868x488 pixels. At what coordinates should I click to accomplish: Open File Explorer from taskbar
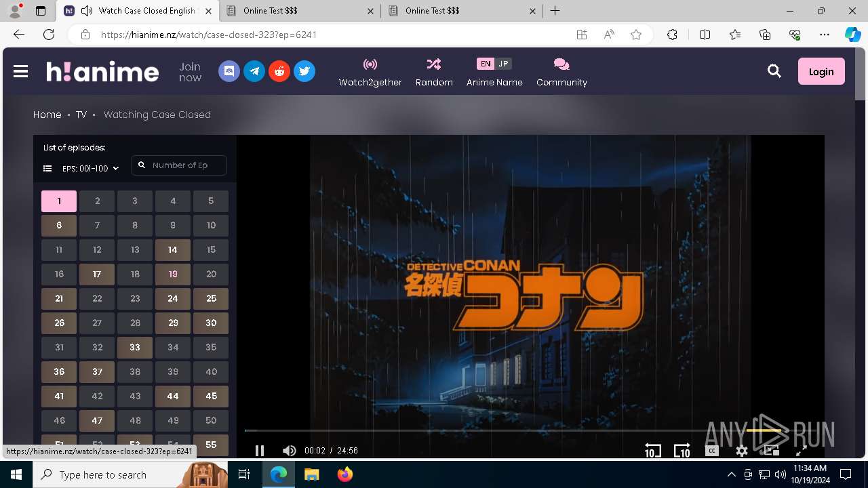311,474
